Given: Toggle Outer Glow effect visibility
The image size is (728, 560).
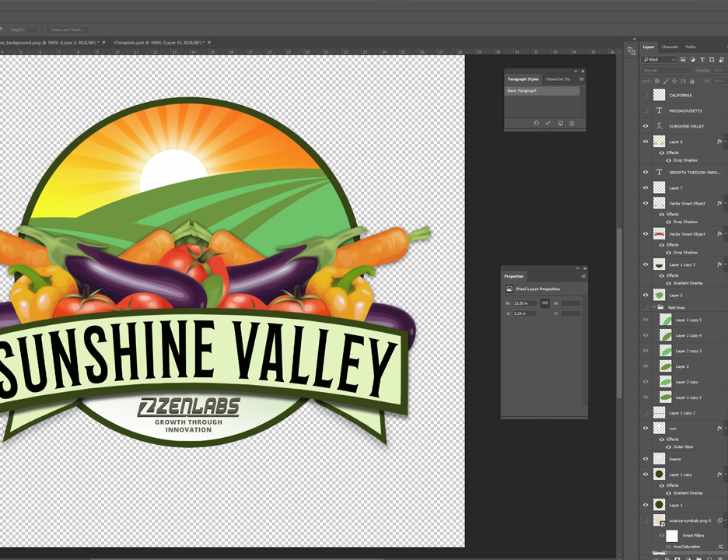Looking at the screenshot, I should pos(669,446).
